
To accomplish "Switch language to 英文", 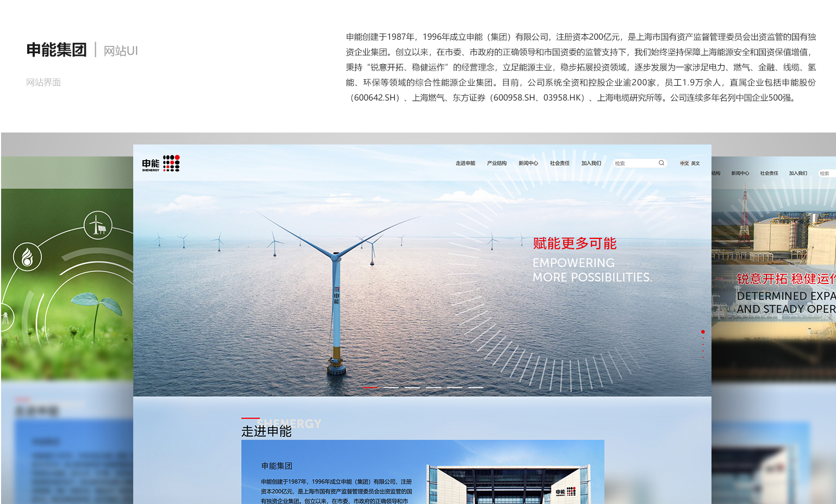I will [695, 163].
